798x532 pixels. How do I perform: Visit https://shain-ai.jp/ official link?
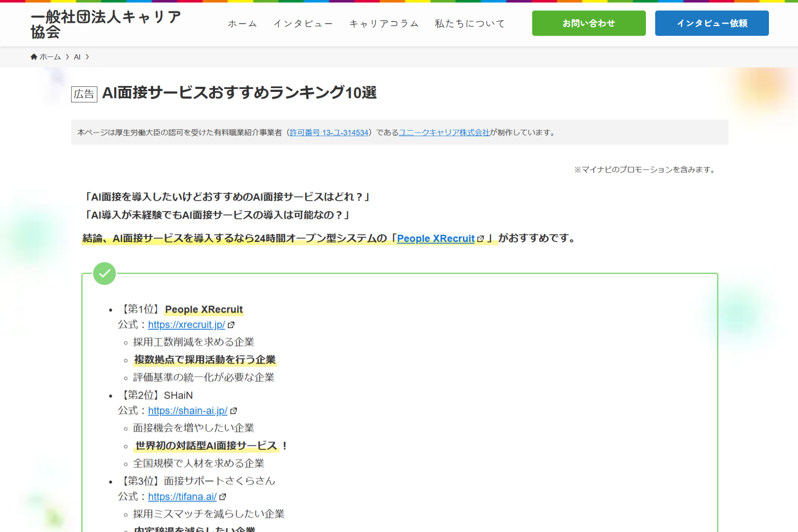pos(188,411)
